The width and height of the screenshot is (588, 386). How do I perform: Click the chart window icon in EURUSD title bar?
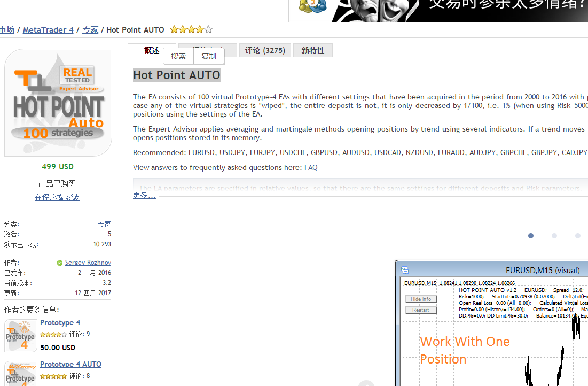pyautogui.click(x=405, y=271)
